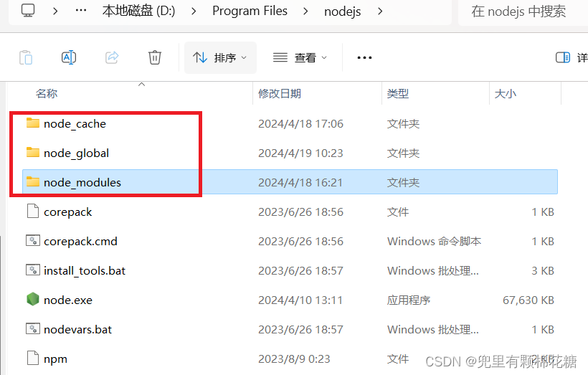Open the breadcrumb ellipsis for hidden path segments
This screenshot has height=375, width=588.
coord(80,11)
